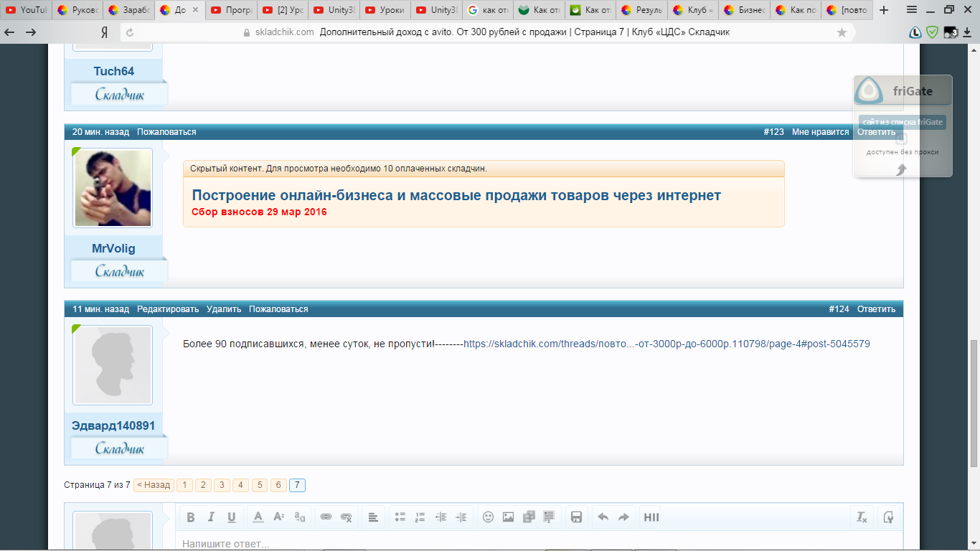The width and height of the screenshot is (980, 551).
Task: Switch to the "Бизнес" tab
Action: [744, 10]
